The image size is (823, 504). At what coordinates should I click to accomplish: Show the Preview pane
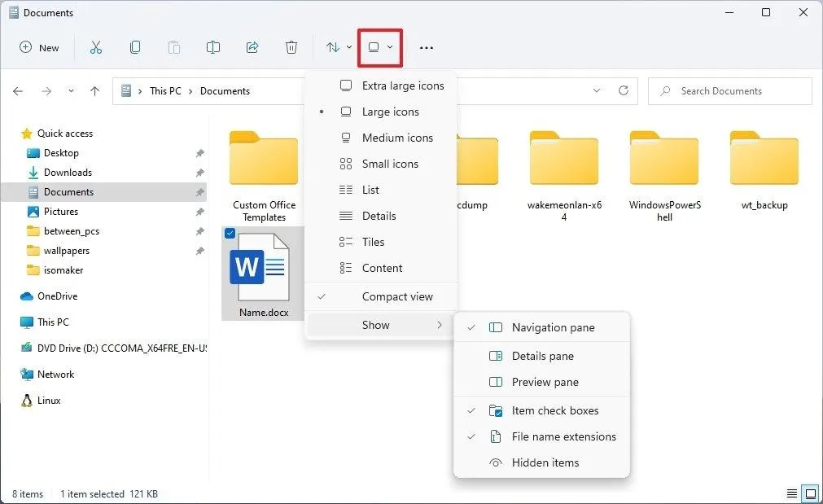tap(541, 382)
